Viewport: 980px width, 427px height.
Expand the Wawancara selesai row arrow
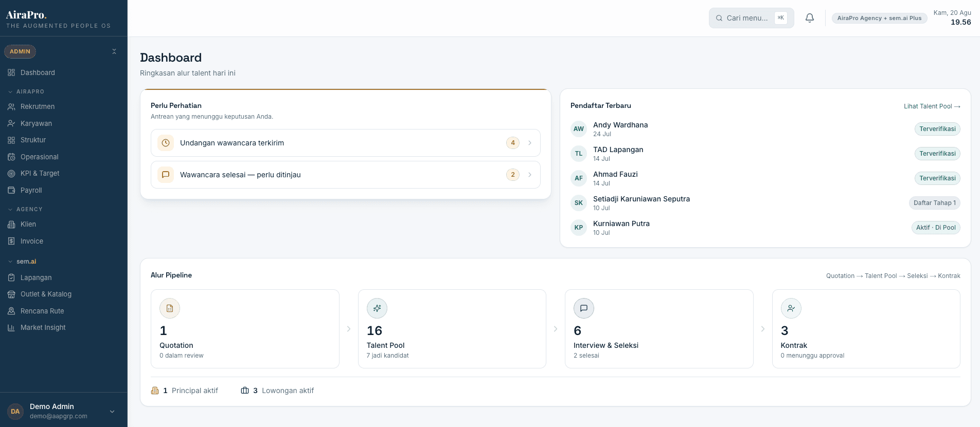pos(530,175)
